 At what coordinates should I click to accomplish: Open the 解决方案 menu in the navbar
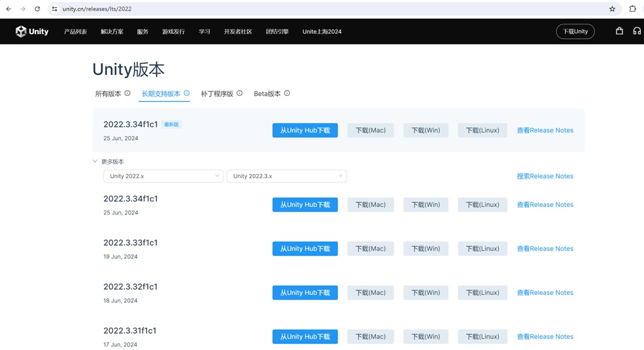pyautogui.click(x=112, y=32)
